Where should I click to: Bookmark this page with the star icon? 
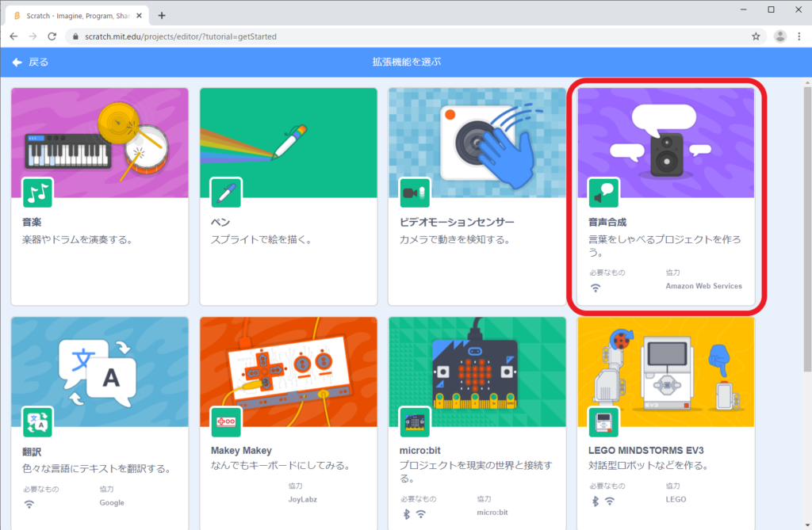click(756, 36)
